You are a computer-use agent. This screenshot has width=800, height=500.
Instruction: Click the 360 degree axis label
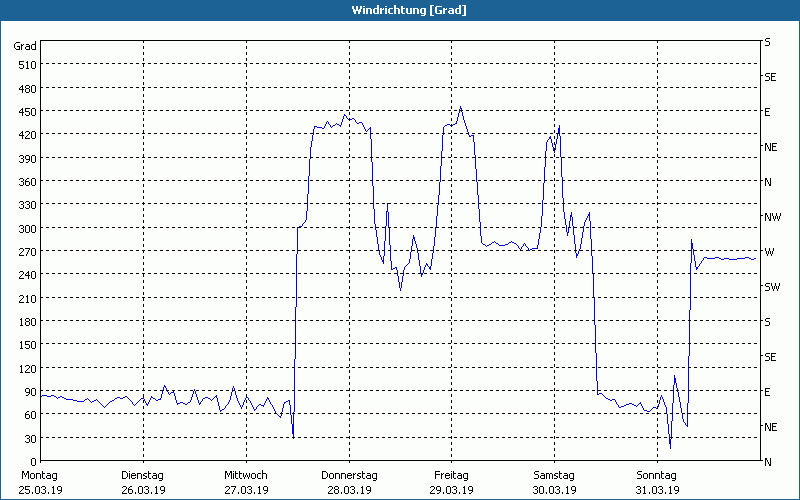[26, 182]
